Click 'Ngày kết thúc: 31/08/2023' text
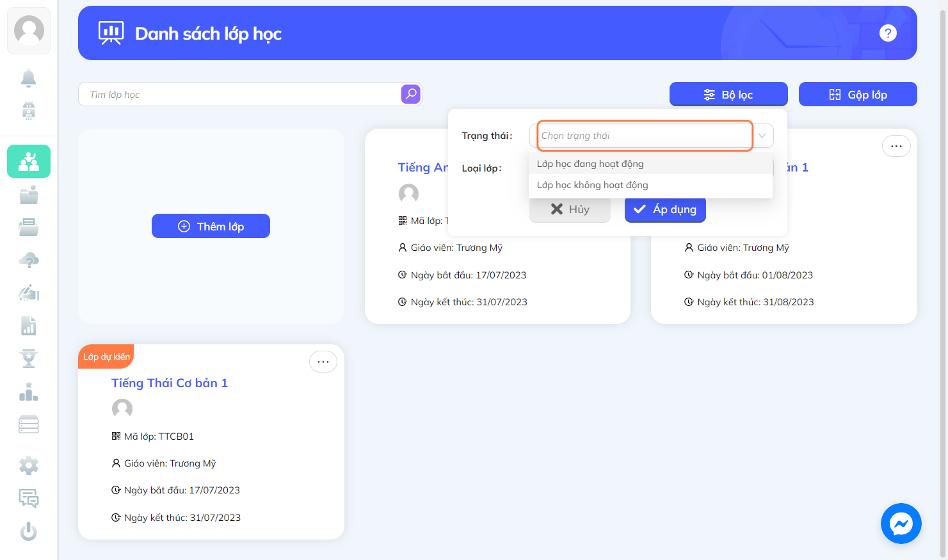The width and height of the screenshot is (948, 560). point(756,302)
